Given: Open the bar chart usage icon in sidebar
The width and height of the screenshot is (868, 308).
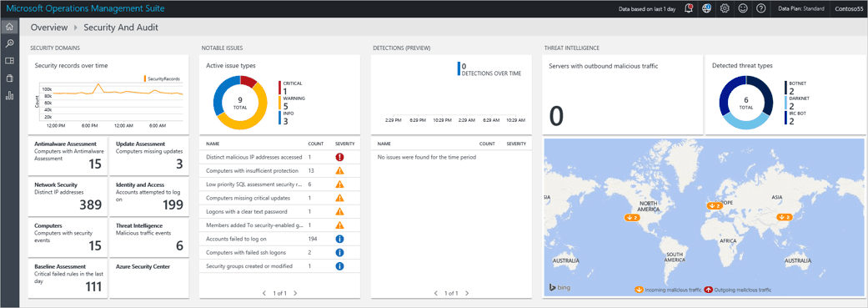Looking at the screenshot, I should [9, 95].
